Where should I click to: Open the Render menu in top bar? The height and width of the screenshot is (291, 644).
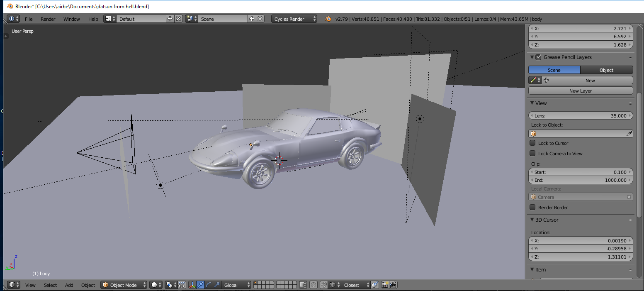(48, 19)
